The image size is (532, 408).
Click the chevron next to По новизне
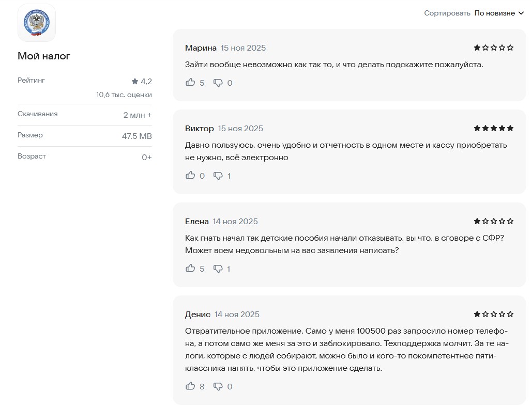click(521, 13)
